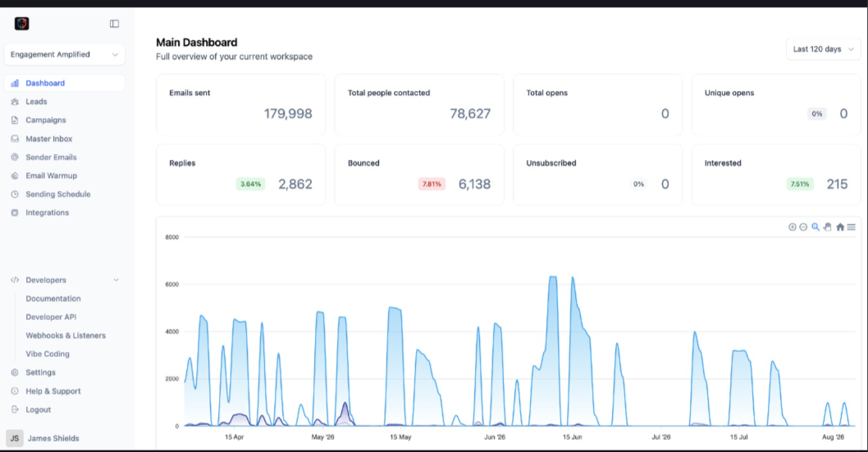
Task: Open the Last 120 days range dropdown
Action: click(x=823, y=49)
